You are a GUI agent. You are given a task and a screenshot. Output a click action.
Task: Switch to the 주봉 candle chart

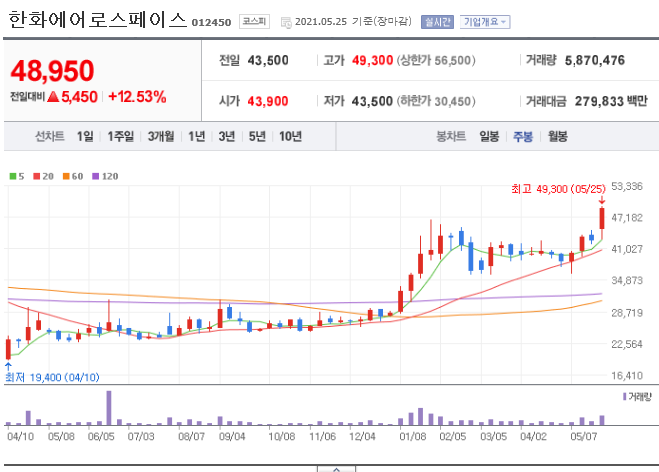(x=523, y=136)
